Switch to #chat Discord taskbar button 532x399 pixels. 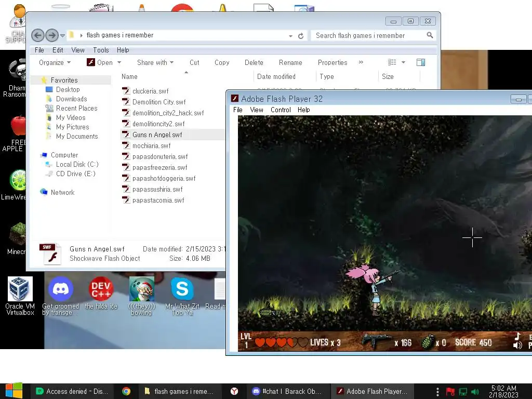coord(288,391)
